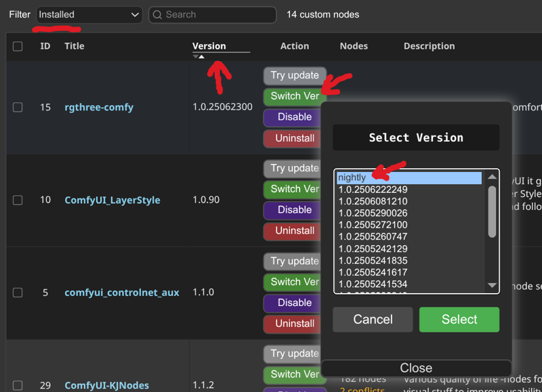The height and width of the screenshot is (392, 542).
Task: Select version 1.0.2506081210 in the list
Action: pyautogui.click(x=409, y=201)
